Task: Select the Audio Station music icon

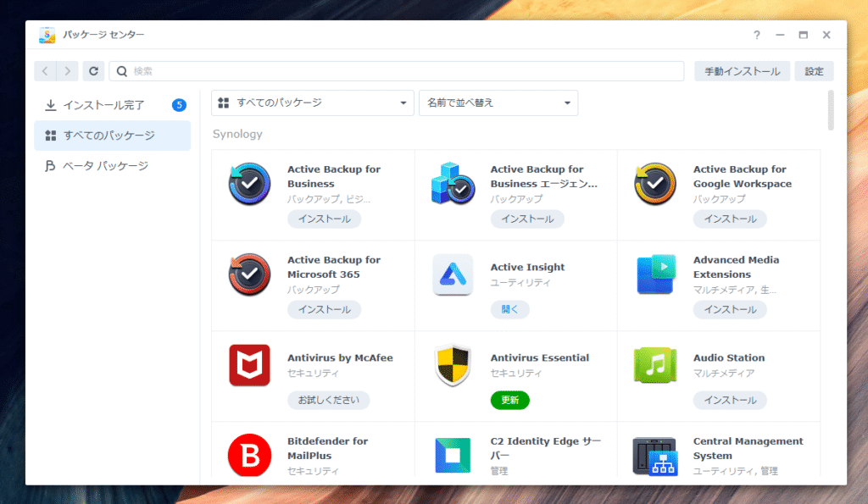Action: click(655, 365)
